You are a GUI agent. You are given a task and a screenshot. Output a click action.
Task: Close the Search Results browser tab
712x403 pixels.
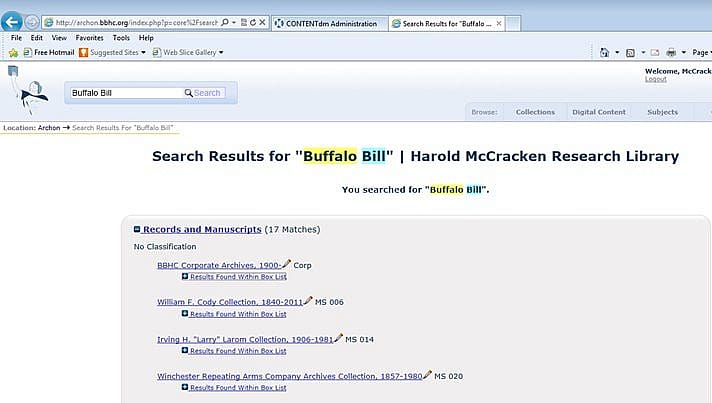[x=499, y=23]
